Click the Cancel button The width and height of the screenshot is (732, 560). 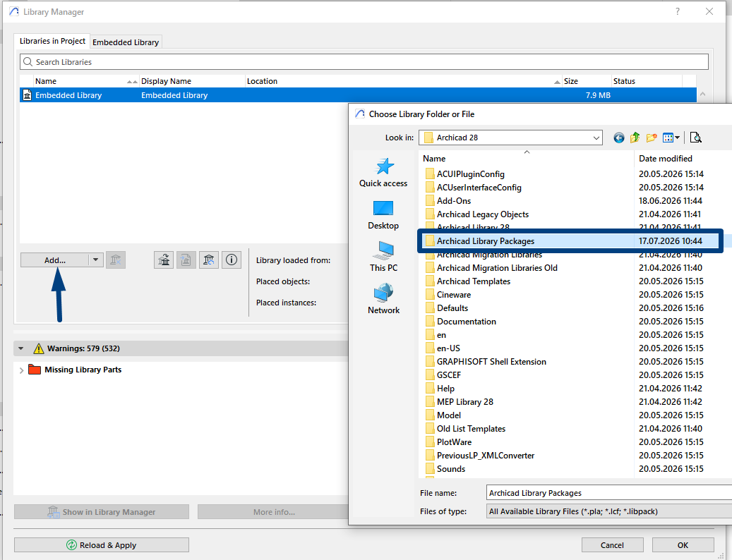tap(612, 545)
